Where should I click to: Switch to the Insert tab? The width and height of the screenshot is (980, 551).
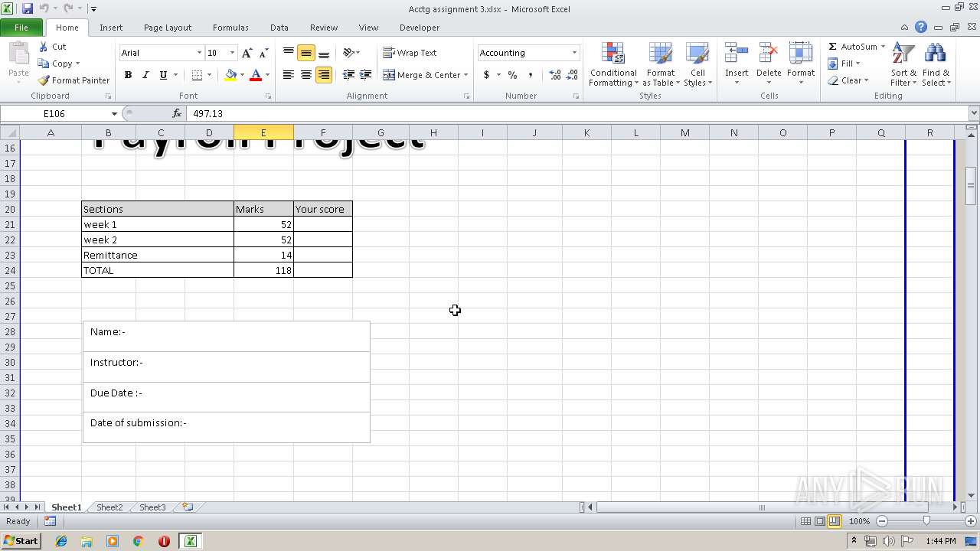(111, 28)
